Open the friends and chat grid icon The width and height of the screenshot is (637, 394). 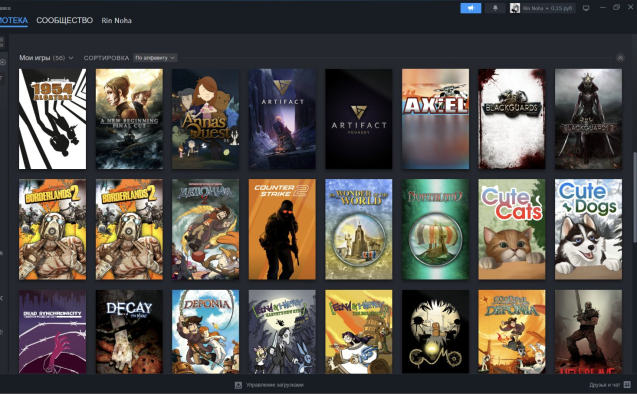[627, 384]
